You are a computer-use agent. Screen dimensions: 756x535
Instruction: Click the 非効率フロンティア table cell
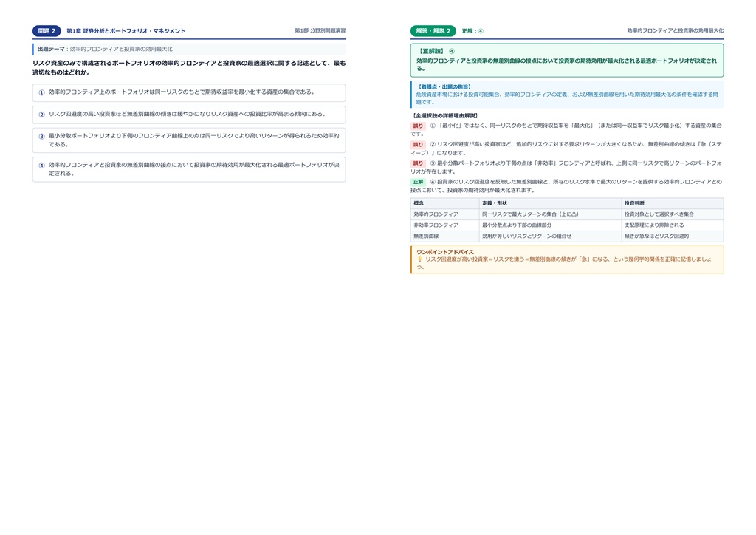tap(444, 225)
